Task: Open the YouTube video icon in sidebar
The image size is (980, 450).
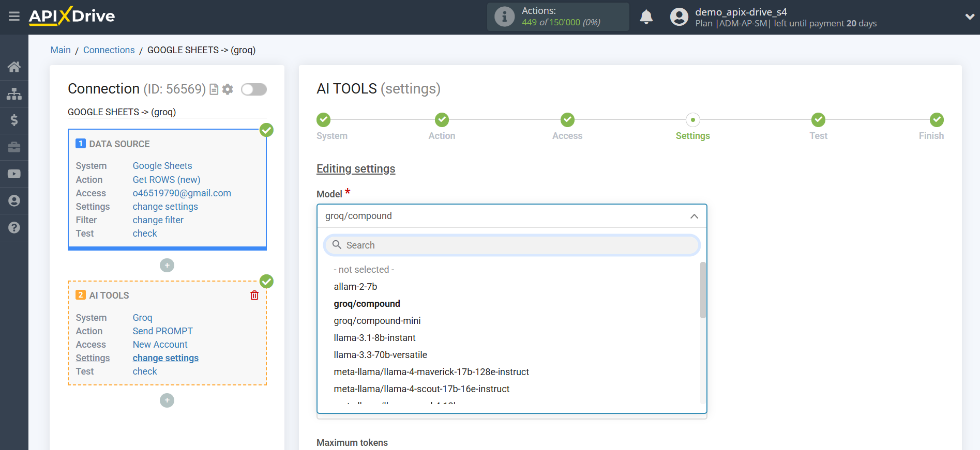Action: point(14,174)
